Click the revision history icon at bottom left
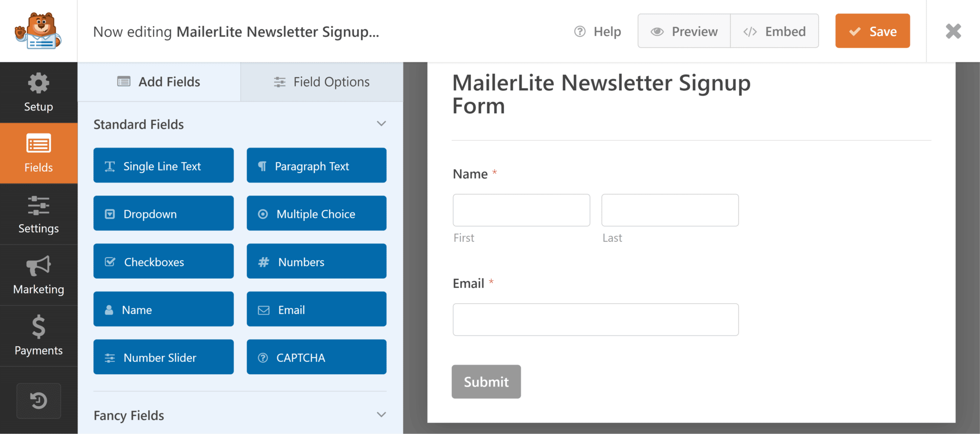This screenshot has height=434, width=980. pos(38,401)
